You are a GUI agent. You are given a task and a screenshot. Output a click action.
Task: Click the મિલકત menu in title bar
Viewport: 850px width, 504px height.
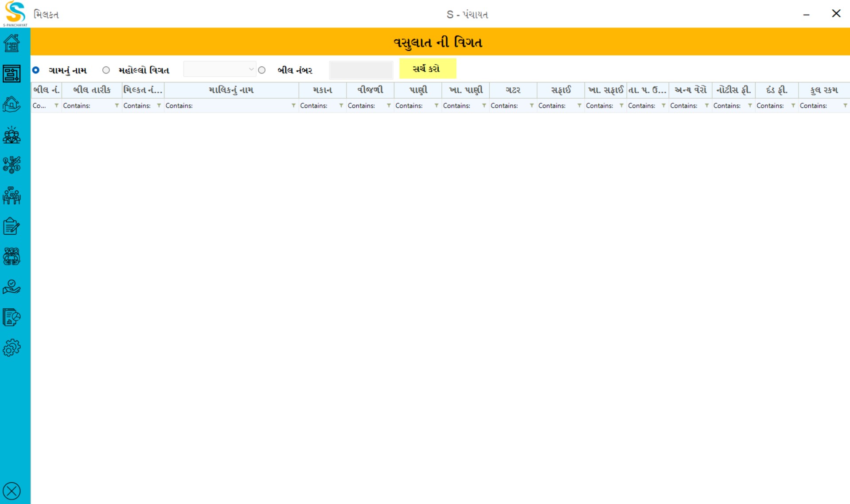coord(46,15)
